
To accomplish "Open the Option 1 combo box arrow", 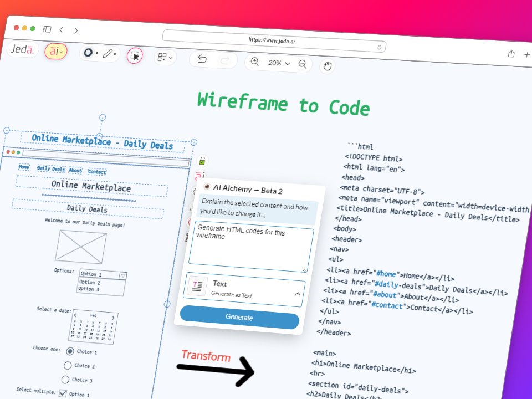I will click(123, 275).
